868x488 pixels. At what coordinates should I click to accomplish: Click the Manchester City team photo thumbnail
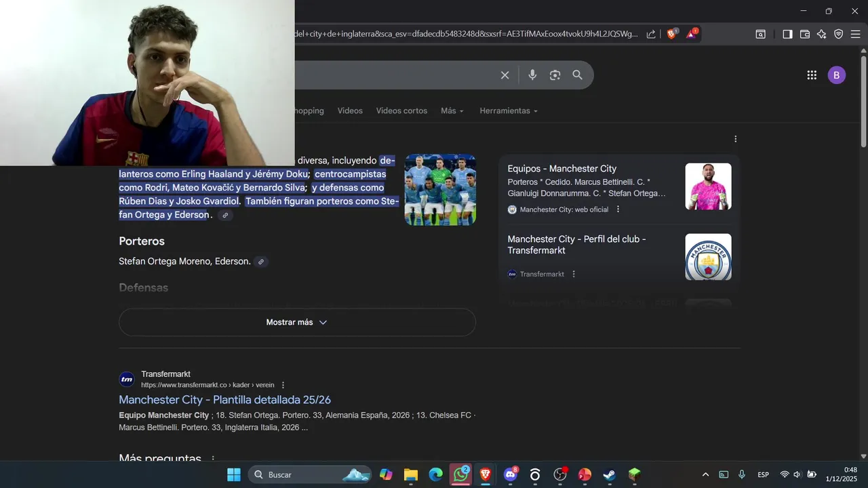[440, 190]
